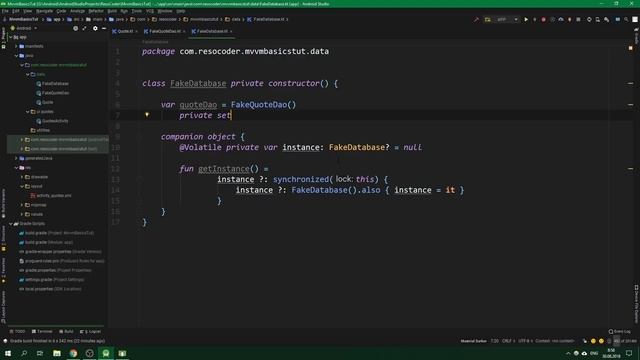Image resolution: width=640 pixels, height=360 pixels.
Task: Open the File menu
Action: (5, 11)
